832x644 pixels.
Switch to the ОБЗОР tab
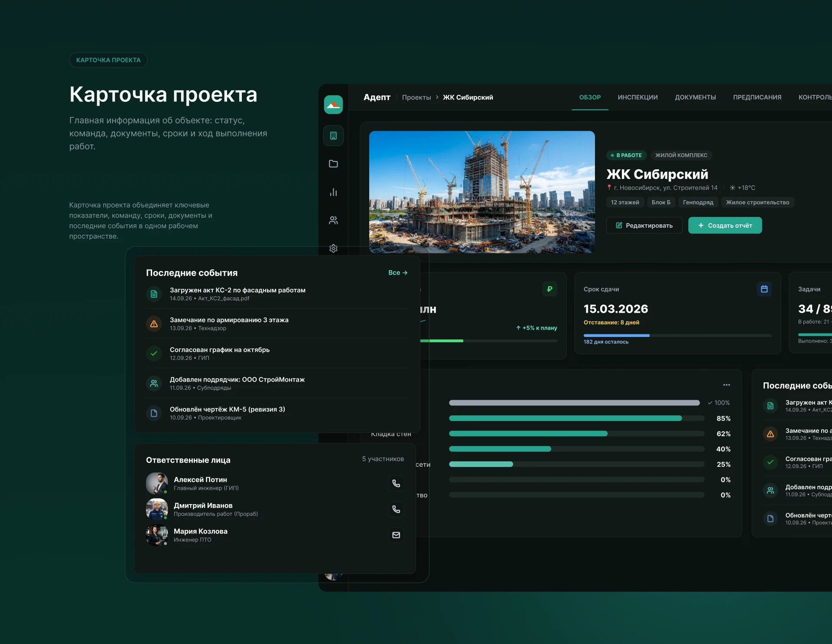click(x=590, y=97)
